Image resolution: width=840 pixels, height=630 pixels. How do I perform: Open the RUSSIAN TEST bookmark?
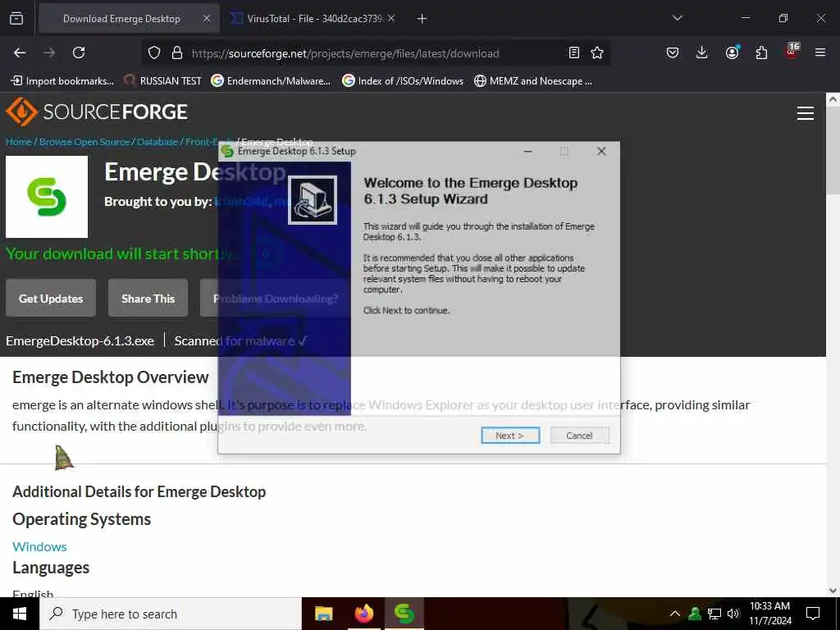coord(162,81)
